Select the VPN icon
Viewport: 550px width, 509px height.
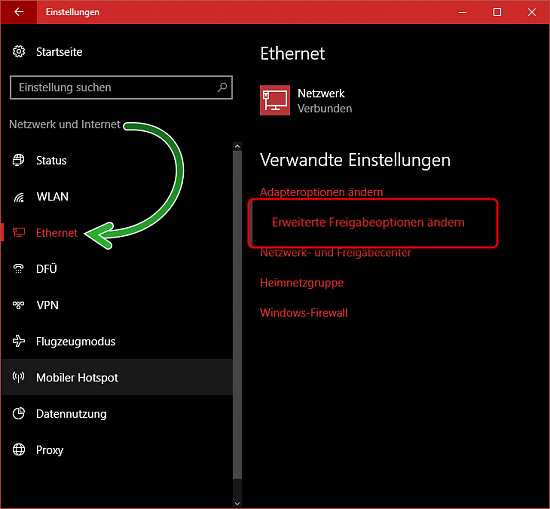click(x=19, y=305)
